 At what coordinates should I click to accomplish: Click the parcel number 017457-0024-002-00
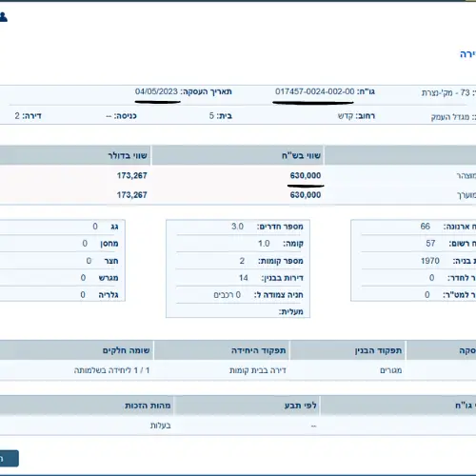point(314,91)
